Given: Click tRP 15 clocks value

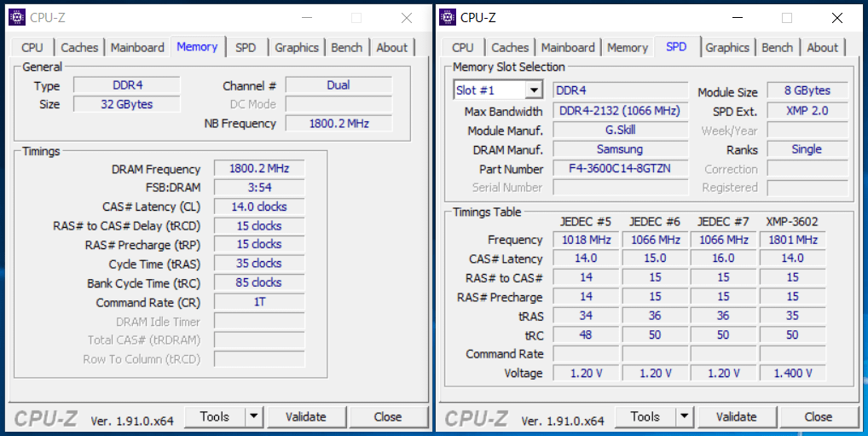Looking at the screenshot, I should point(259,244).
